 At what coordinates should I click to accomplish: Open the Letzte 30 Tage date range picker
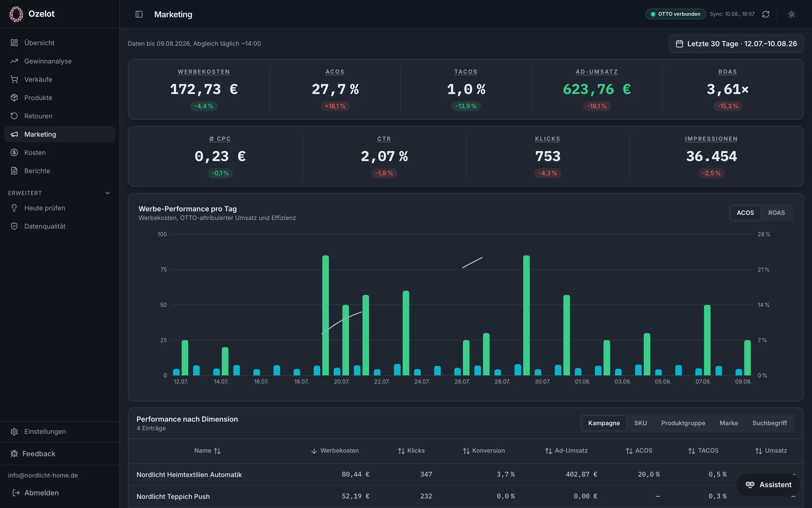tap(736, 44)
